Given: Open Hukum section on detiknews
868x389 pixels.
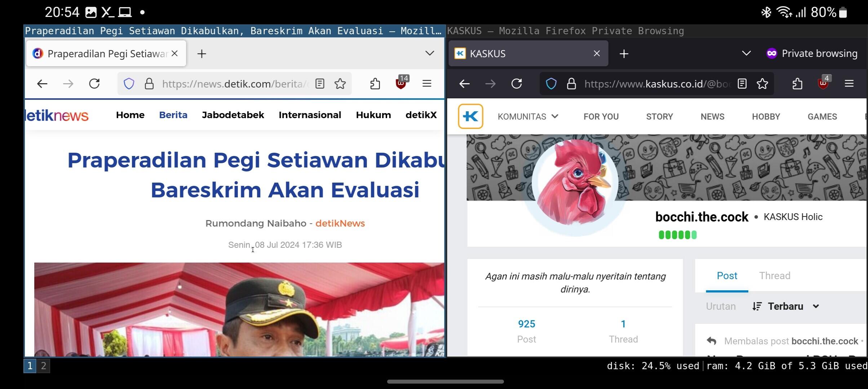Looking at the screenshot, I should click(x=373, y=115).
